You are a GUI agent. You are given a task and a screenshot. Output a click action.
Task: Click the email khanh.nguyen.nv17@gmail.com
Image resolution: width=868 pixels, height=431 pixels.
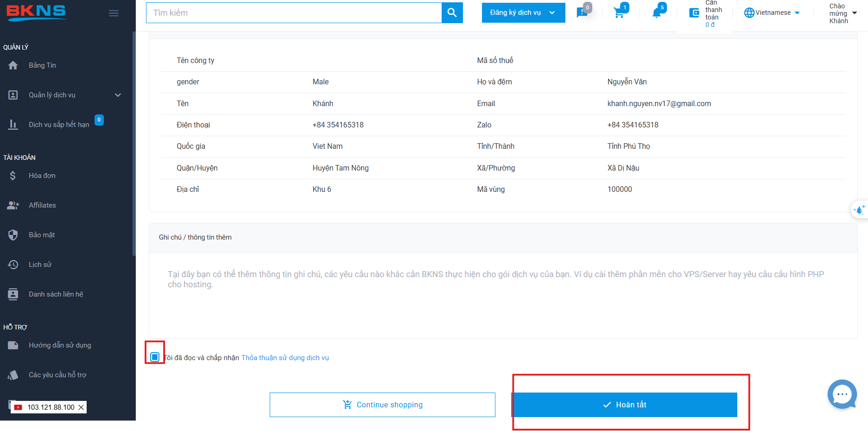coord(659,104)
